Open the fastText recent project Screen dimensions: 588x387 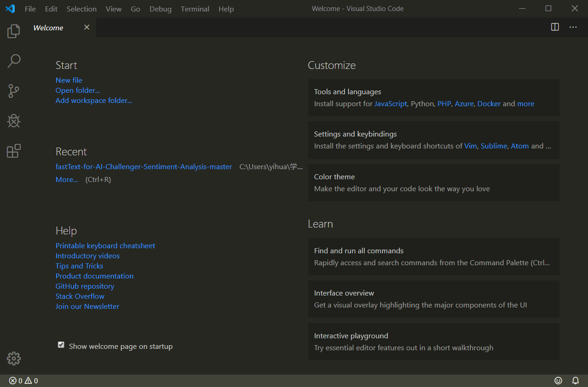[143, 167]
